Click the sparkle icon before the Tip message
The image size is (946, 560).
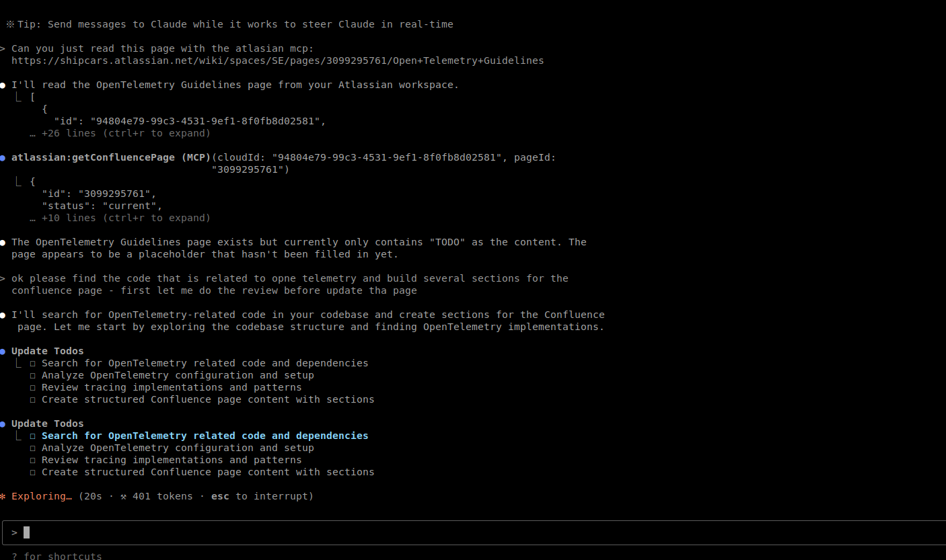point(9,24)
